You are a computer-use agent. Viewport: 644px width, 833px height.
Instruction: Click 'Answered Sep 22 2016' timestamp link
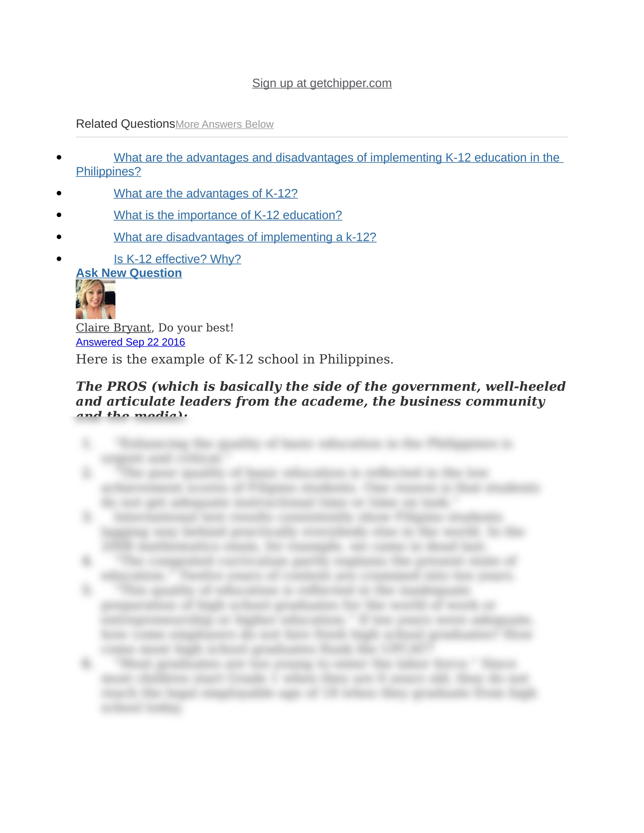(x=131, y=342)
